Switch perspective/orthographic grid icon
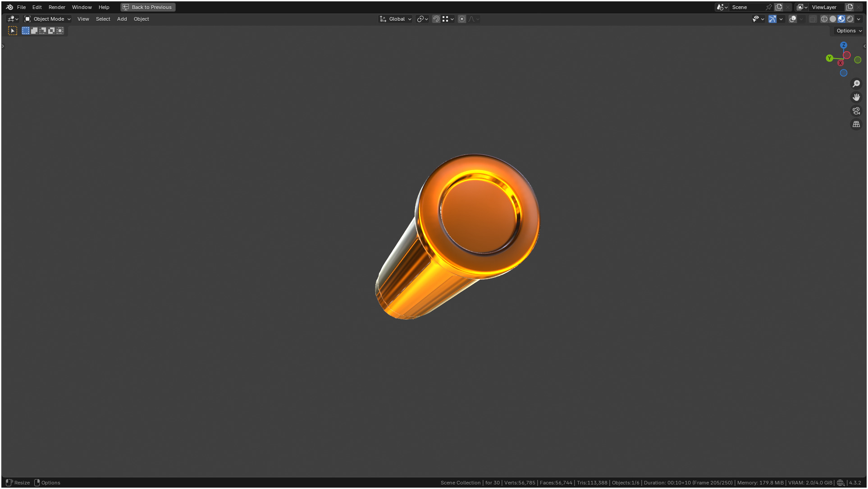Image resolution: width=868 pixels, height=489 pixels. pos(856,124)
